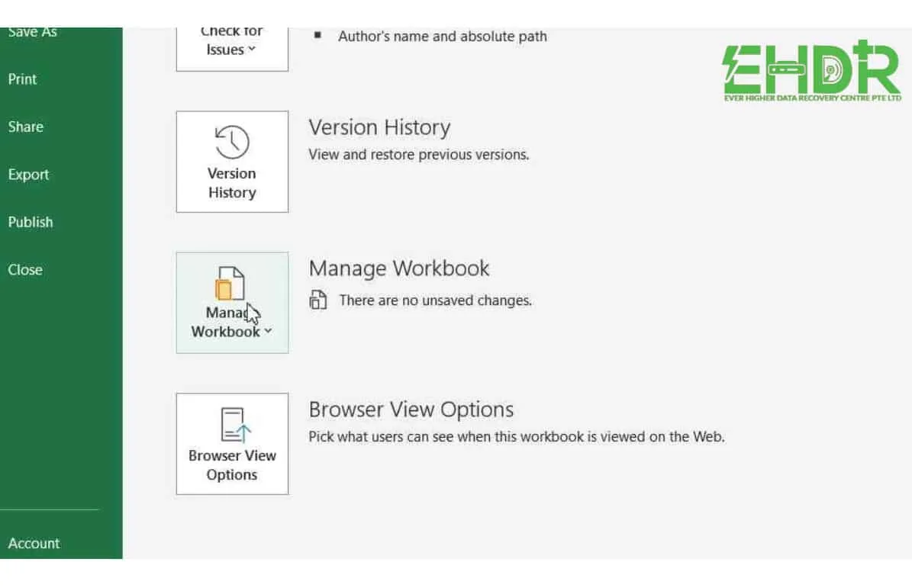
Task: Close the workbook via sidebar Close
Action: 25,270
